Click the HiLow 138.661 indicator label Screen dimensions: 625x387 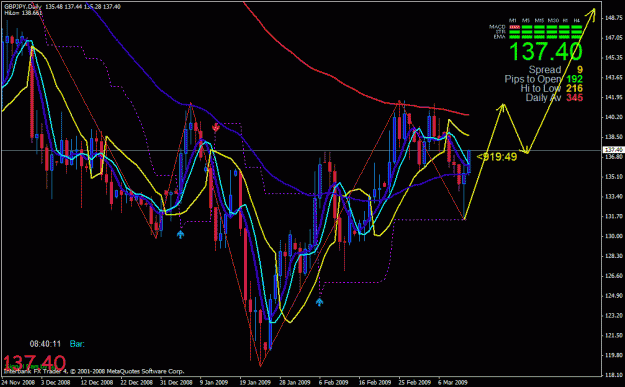tap(23, 13)
